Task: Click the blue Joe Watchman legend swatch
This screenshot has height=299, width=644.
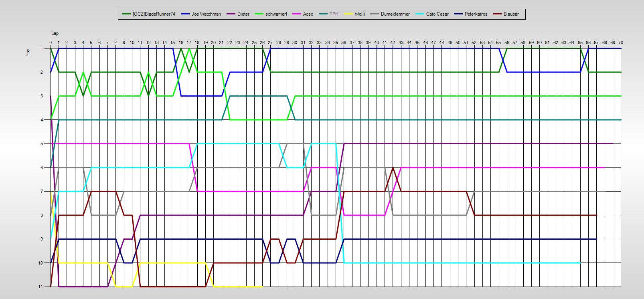Action: click(x=185, y=14)
